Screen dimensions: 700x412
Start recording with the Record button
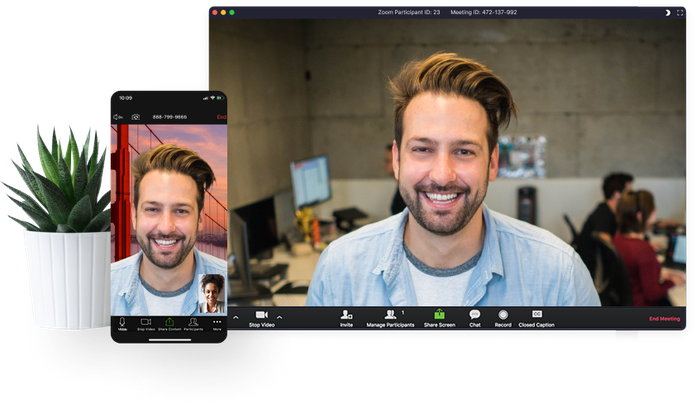coord(503,316)
